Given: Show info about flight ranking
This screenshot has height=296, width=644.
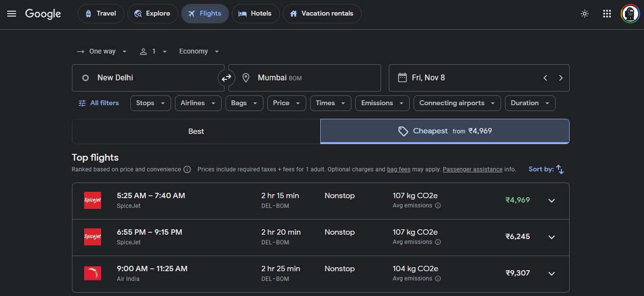Looking at the screenshot, I should click(x=187, y=169).
